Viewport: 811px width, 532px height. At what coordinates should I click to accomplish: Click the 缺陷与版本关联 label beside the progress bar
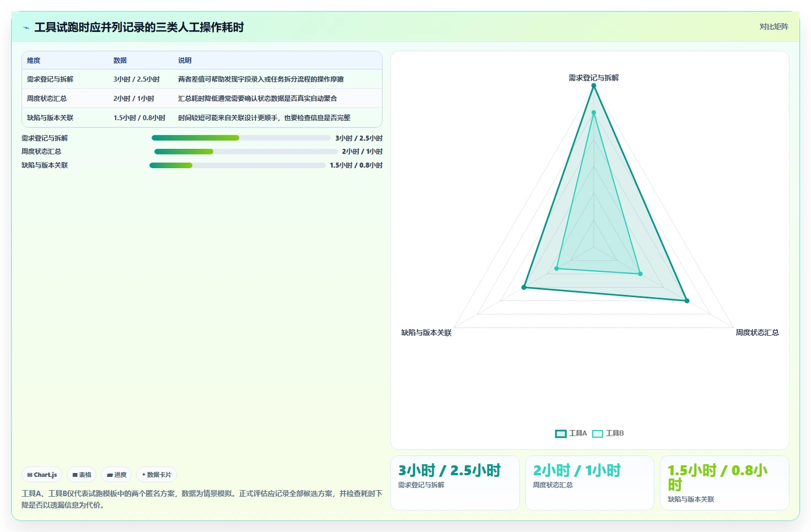point(45,165)
